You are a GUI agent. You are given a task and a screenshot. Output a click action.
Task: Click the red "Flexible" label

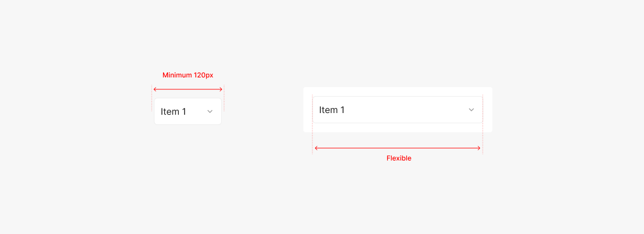click(398, 158)
